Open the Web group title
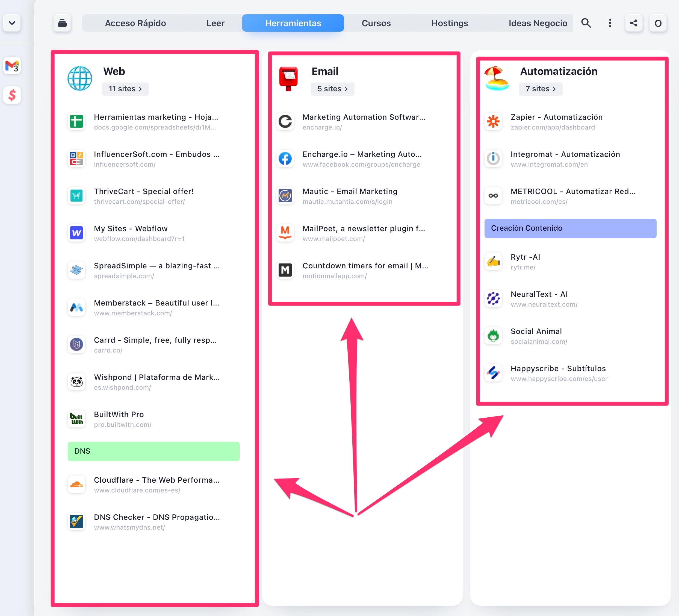The image size is (679, 616). click(x=114, y=71)
